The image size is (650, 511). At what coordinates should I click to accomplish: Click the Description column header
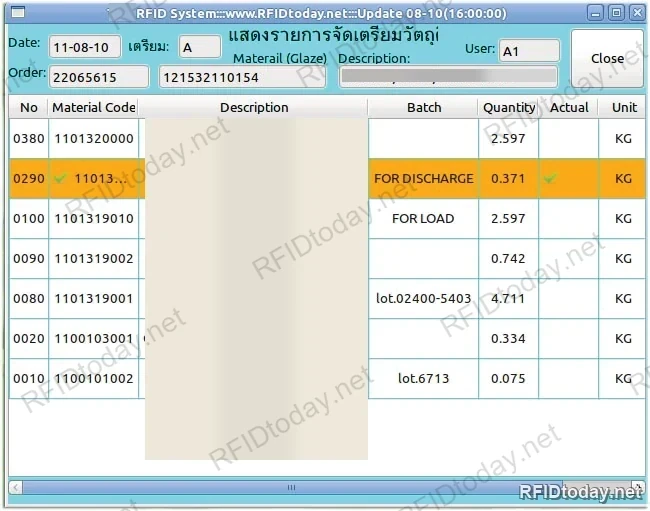pos(253,107)
